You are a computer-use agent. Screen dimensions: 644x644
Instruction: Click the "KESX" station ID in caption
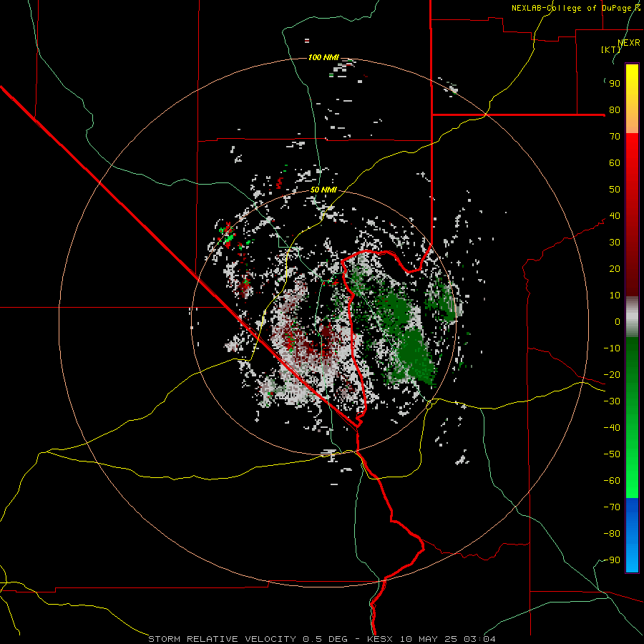coord(380,639)
